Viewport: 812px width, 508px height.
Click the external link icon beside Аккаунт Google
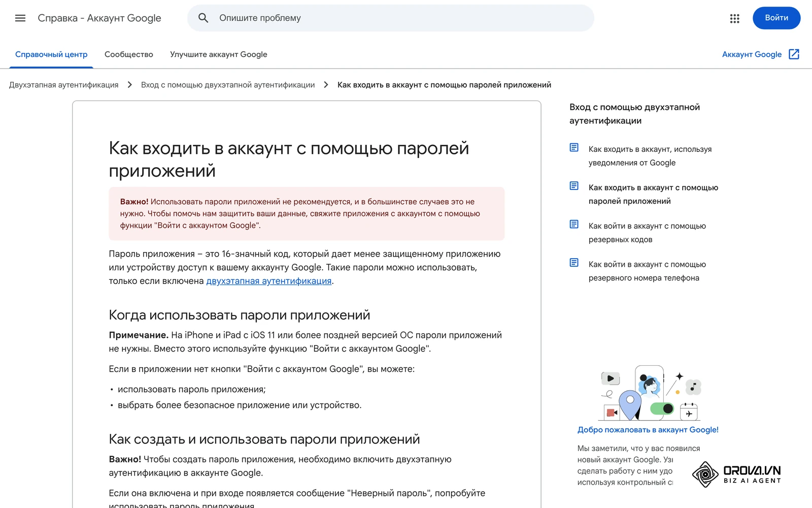794,54
